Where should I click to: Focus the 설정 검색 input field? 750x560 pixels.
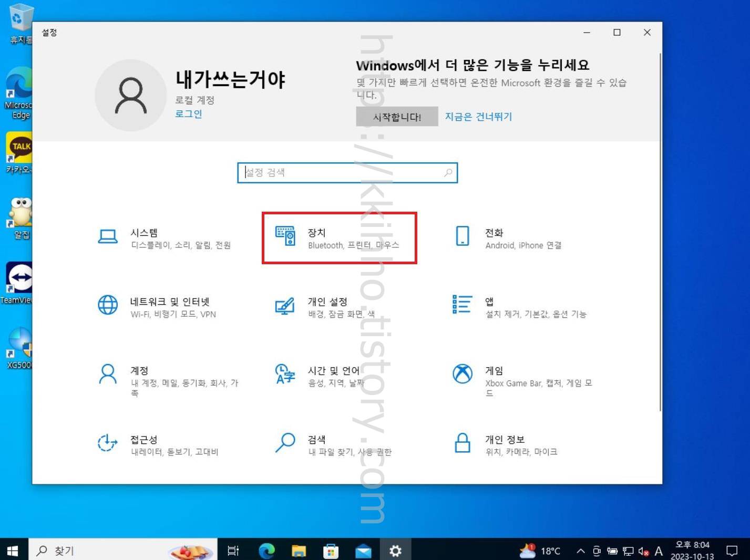[x=347, y=172]
